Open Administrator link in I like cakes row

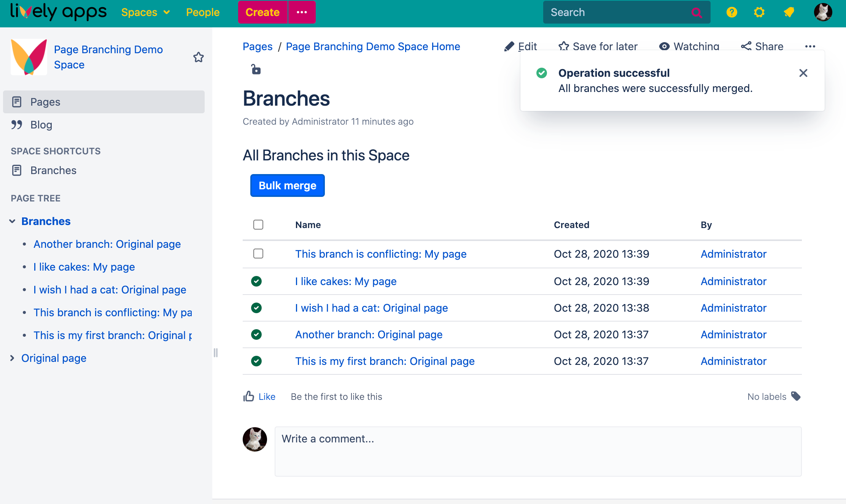tap(733, 281)
